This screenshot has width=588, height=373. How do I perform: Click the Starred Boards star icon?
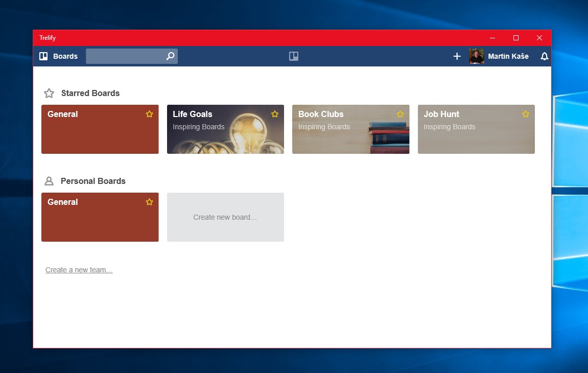(49, 93)
